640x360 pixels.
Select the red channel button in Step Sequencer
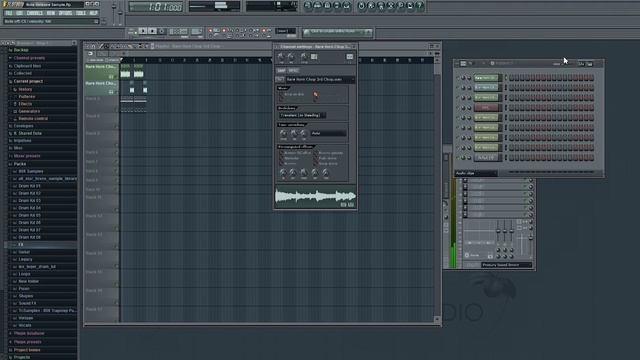(x=487, y=108)
